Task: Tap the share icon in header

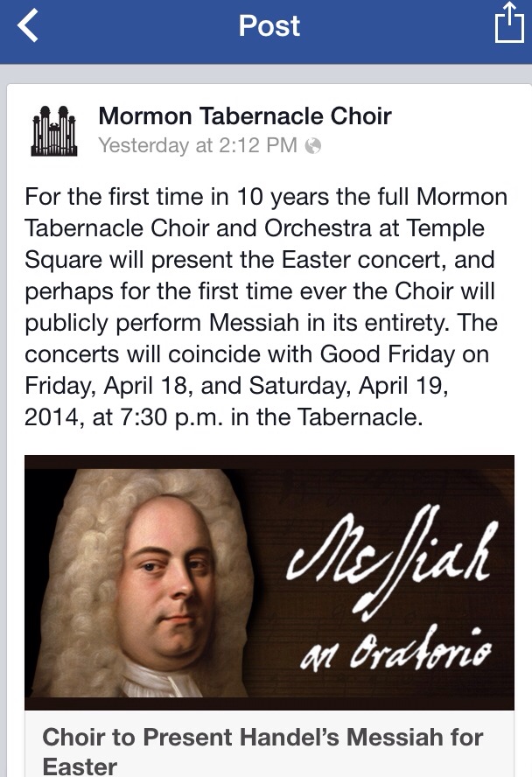Action: [x=509, y=22]
